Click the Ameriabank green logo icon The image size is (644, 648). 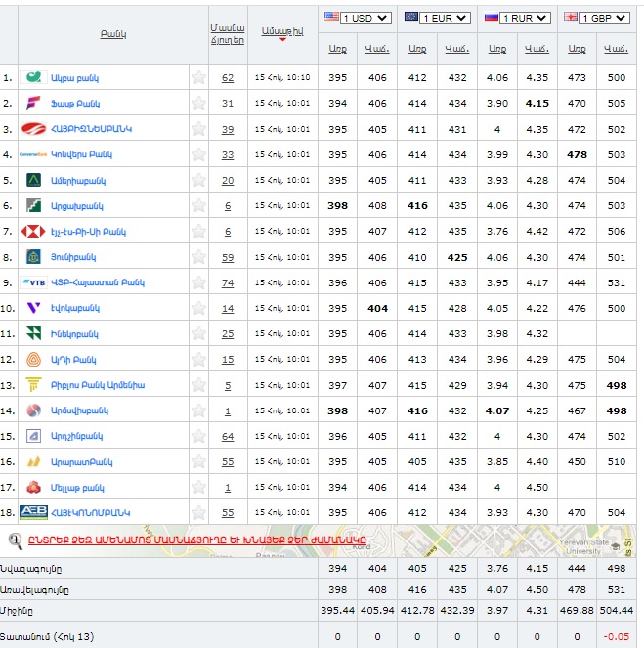point(33,180)
